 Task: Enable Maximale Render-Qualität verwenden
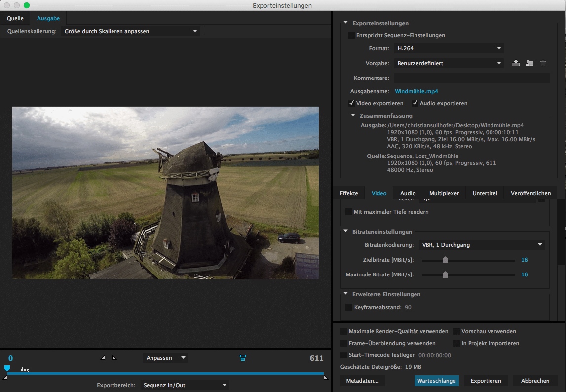344,331
